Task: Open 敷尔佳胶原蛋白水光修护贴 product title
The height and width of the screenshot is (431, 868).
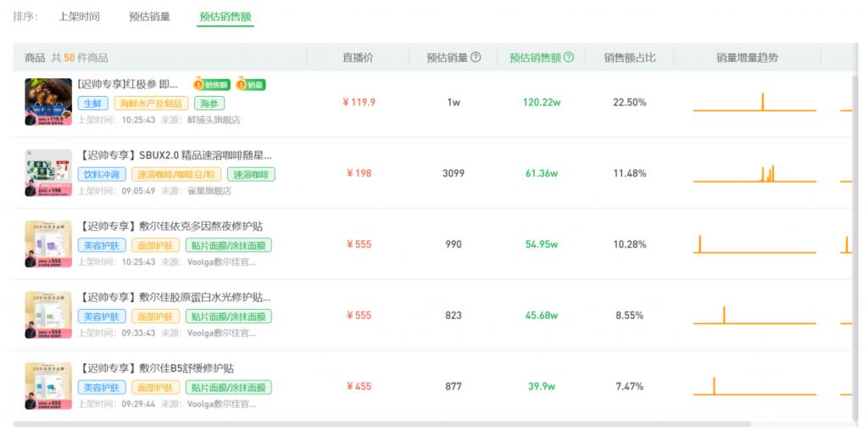Action: click(x=175, y=297)
